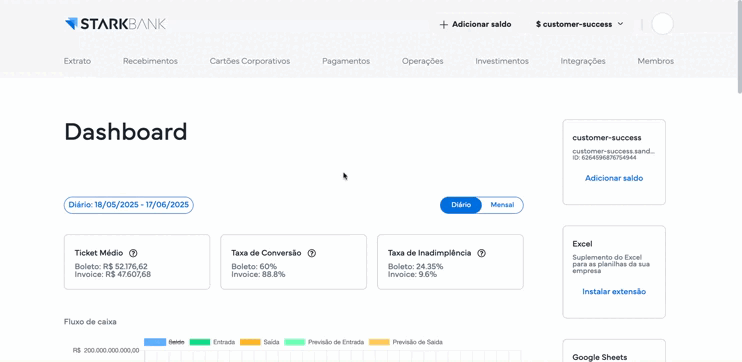742x362 pixels.
Task: Select the Operações tab
Action: pyautogui.click(x=423, y=61)
